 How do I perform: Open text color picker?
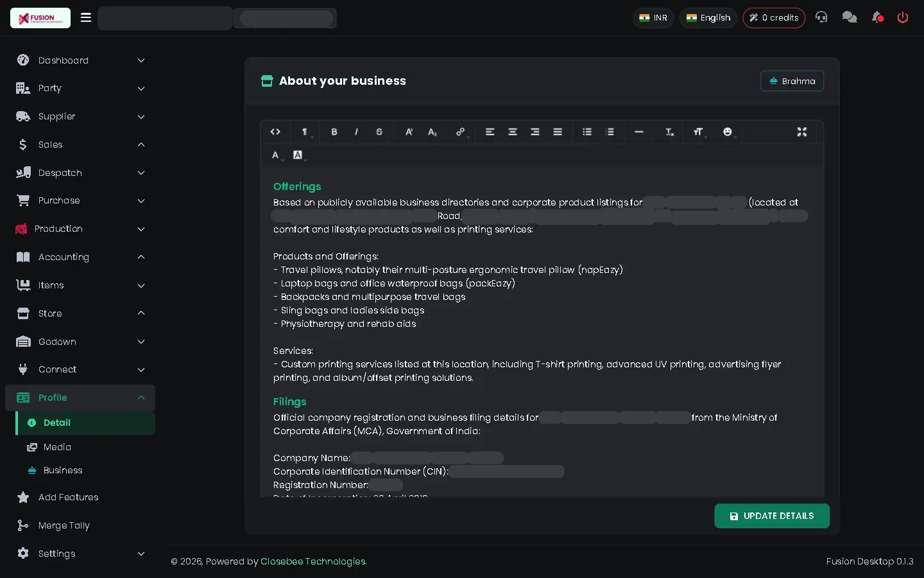click(x=275, y=155)
